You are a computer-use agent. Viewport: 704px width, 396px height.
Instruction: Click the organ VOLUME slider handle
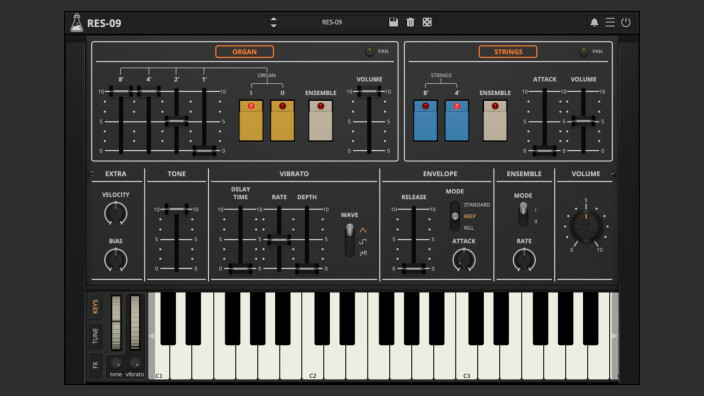370,92
